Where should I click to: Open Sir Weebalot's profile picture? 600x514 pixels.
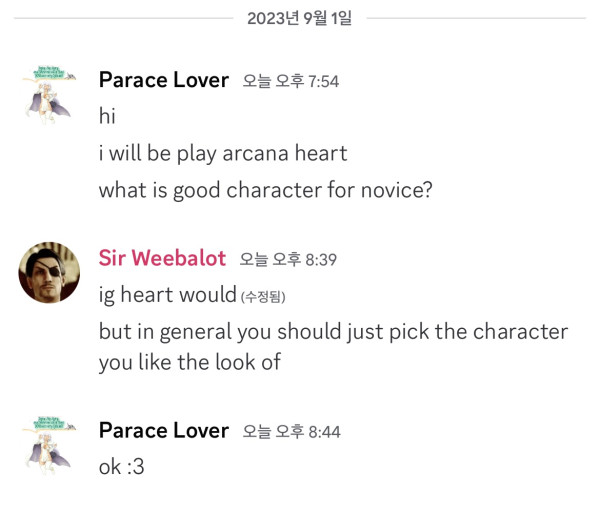tap(49, 272)
